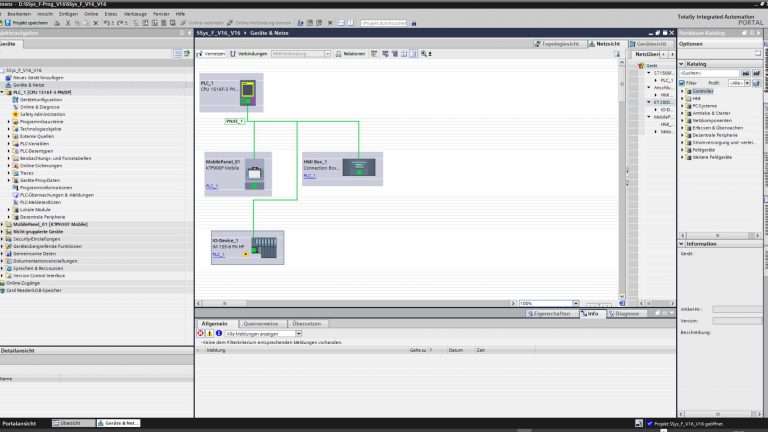Click the PLC_1 link under MobilePanel_01

click(212, 186)
